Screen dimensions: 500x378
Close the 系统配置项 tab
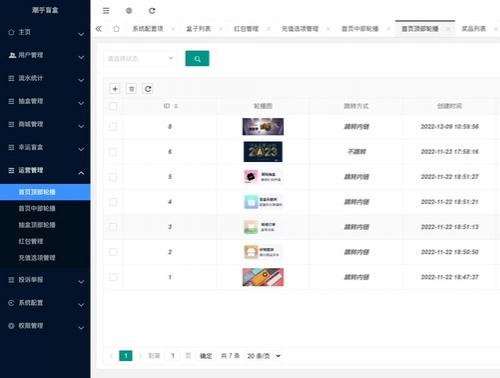pyautogui.click(x=173, y=29)
